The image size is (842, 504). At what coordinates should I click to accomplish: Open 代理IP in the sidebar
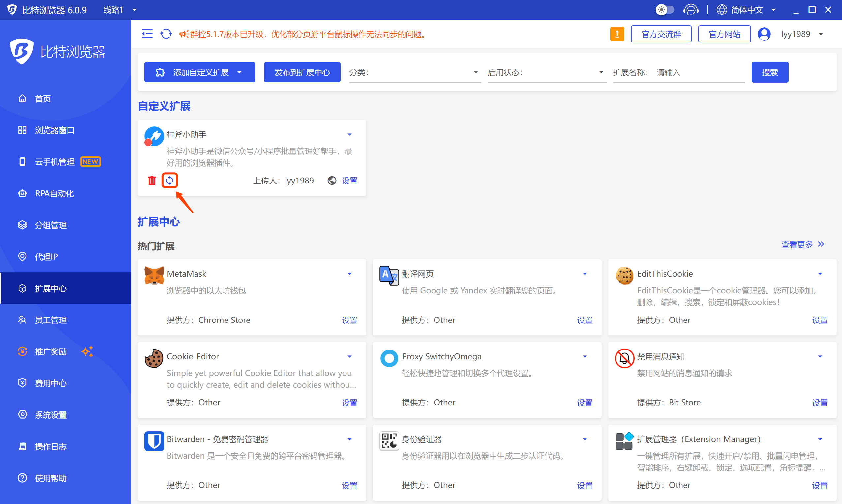pyautogui.click(x=66, y=256)
